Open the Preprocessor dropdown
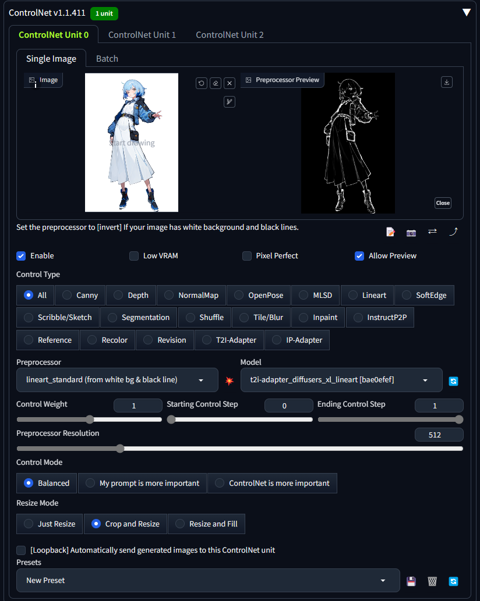This screenshot has height=601, width=480. pos(117,380)
